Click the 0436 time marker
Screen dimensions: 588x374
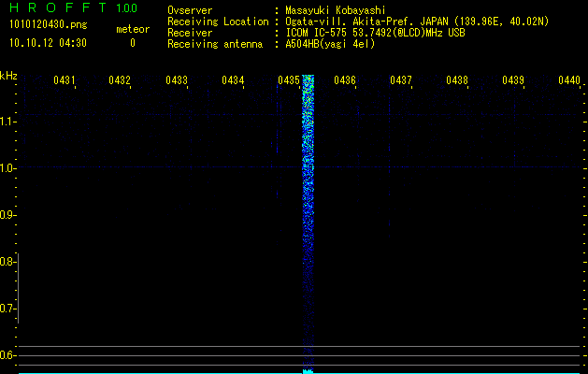click(x=345, y=79)
